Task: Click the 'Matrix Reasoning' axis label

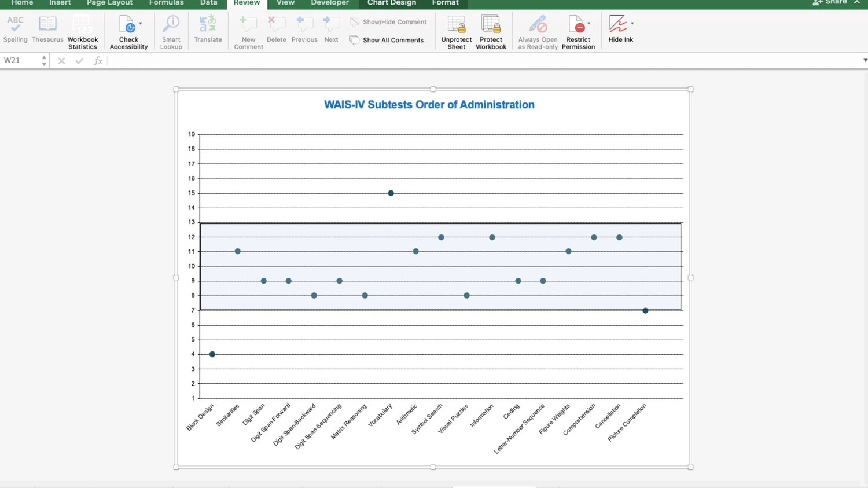Action: pyautogui.click(x=348, y=421)
